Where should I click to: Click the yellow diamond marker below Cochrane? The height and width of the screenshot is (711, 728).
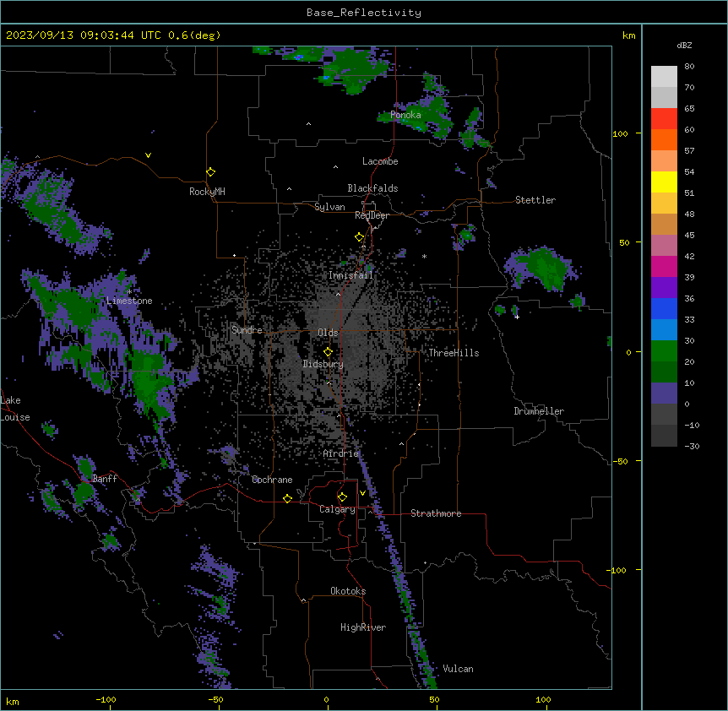pyautogui.click(x=287, y=498)
